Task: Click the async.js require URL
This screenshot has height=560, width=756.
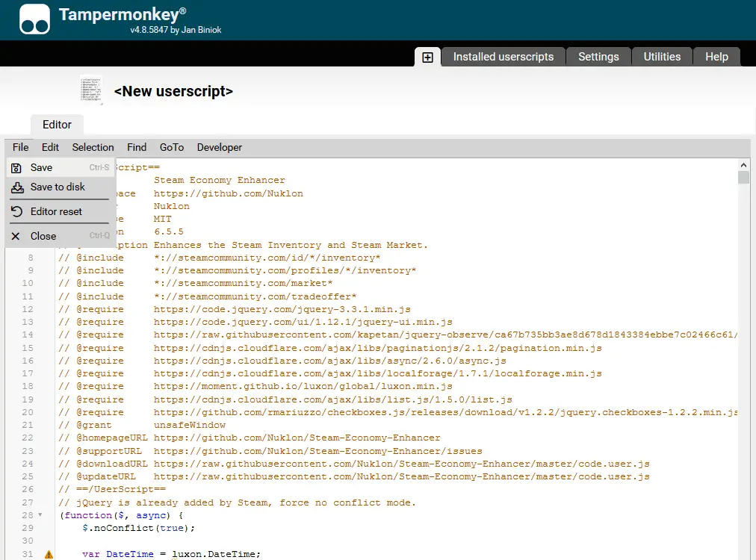Action: [x=329, y=361]
